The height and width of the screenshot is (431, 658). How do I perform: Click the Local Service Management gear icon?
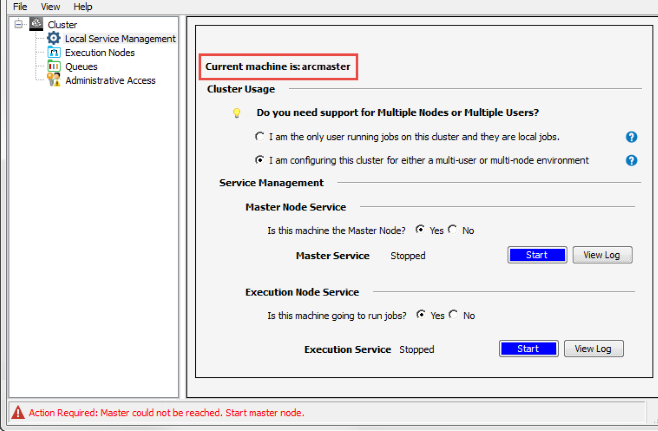point(54,38)
